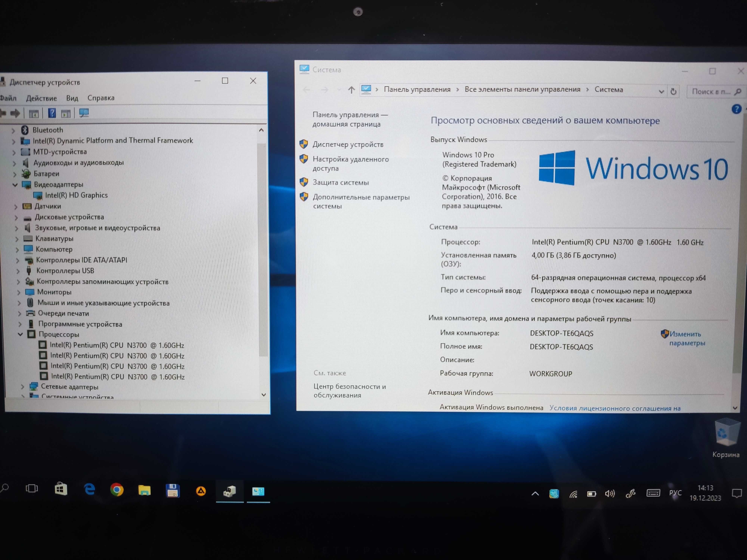
Task: Expand the MTD-устройства node
Action: 14,153
